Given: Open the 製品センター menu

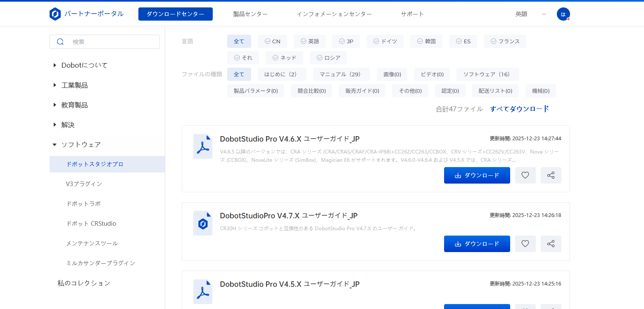Looking at the screenshot, I should pyautogui.click(x=250, y=14).
